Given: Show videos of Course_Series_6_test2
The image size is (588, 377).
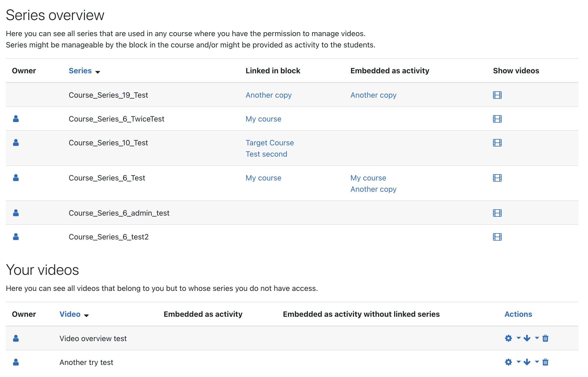Looking at the screenshot, I should pos(497,237).
